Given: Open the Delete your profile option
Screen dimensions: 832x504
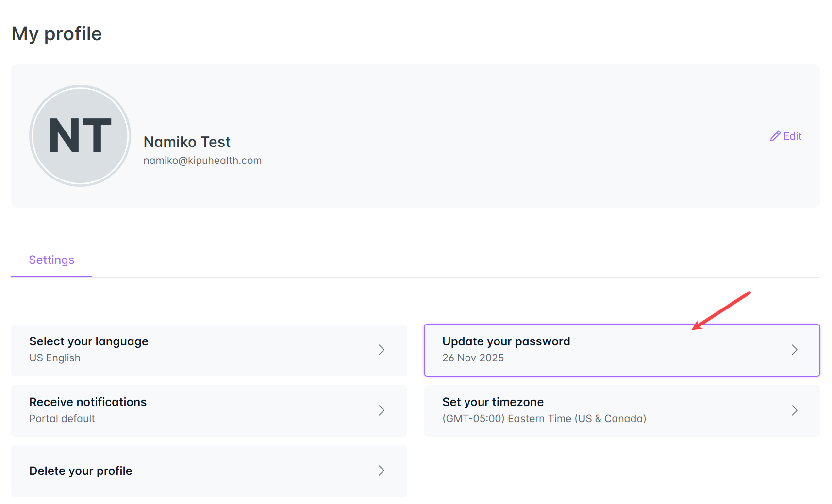Looking at the screenshot, I should coord(81,471).
